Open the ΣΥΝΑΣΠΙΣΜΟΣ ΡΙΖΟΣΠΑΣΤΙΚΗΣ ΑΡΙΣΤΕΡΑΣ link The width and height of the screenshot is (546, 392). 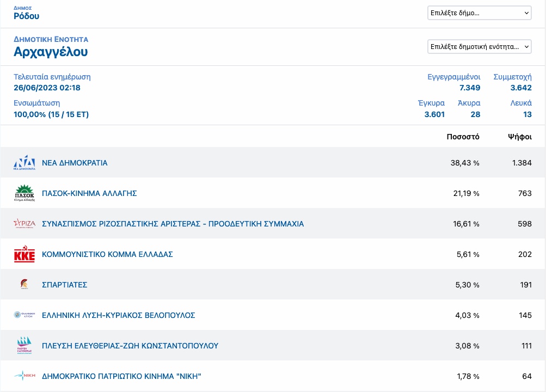tap(173, 224)
